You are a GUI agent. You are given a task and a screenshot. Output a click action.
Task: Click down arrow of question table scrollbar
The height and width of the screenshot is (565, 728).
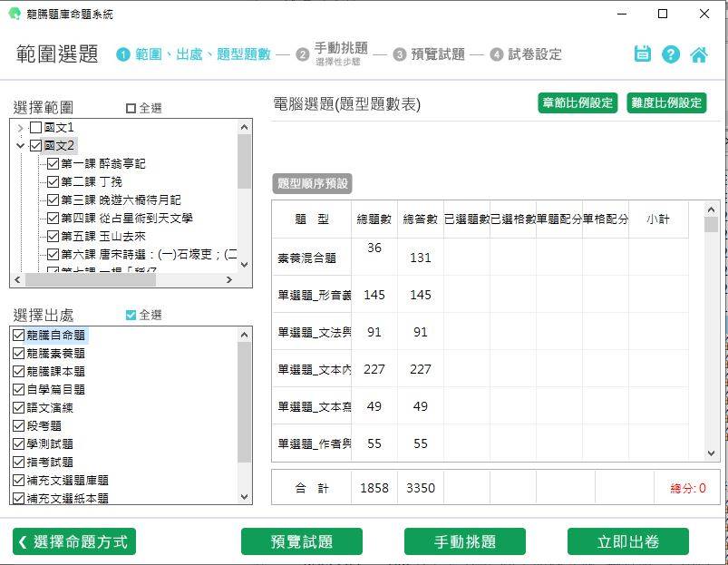[x=711, y=453]
